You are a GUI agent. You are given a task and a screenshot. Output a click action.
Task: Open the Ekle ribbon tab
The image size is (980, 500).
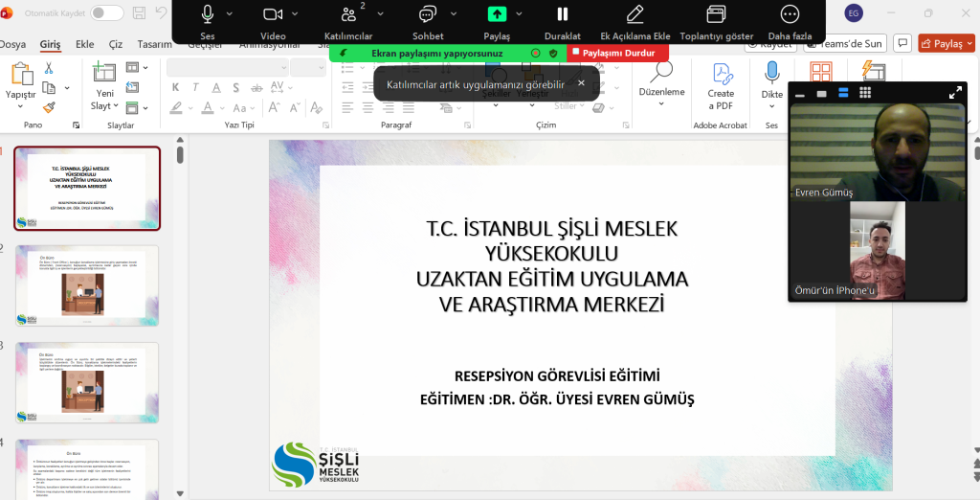coord(84,44)
